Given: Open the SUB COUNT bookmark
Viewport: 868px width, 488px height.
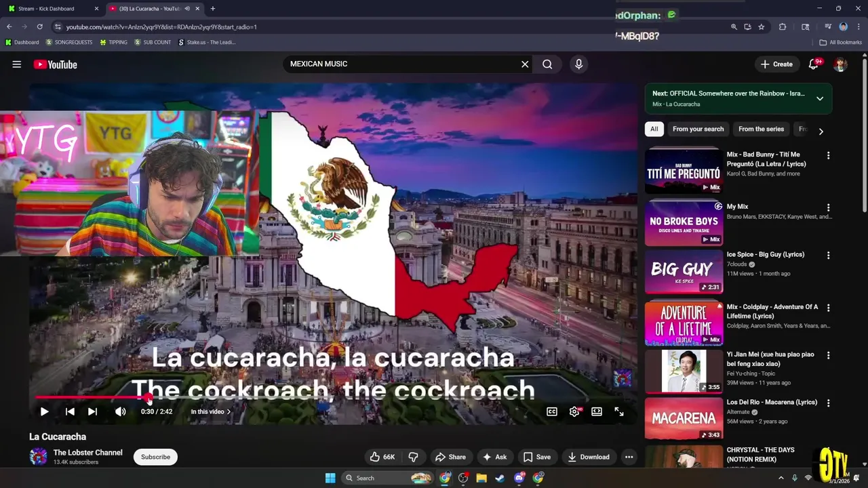Looking at the screenshot, I should tap(153, 42).
